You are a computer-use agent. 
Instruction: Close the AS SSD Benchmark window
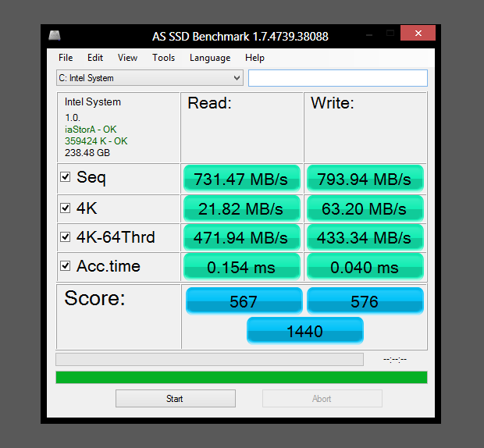point(418,33)
